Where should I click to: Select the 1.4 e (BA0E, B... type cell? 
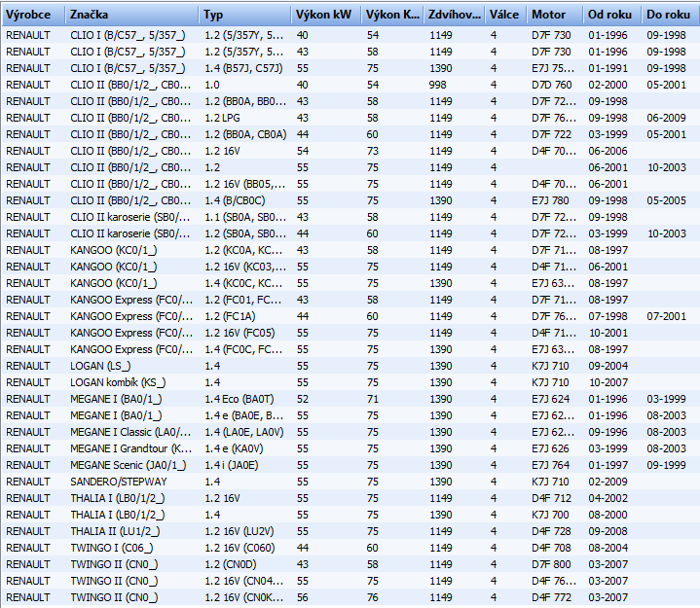pyautogui.click(x=243, y=414)
